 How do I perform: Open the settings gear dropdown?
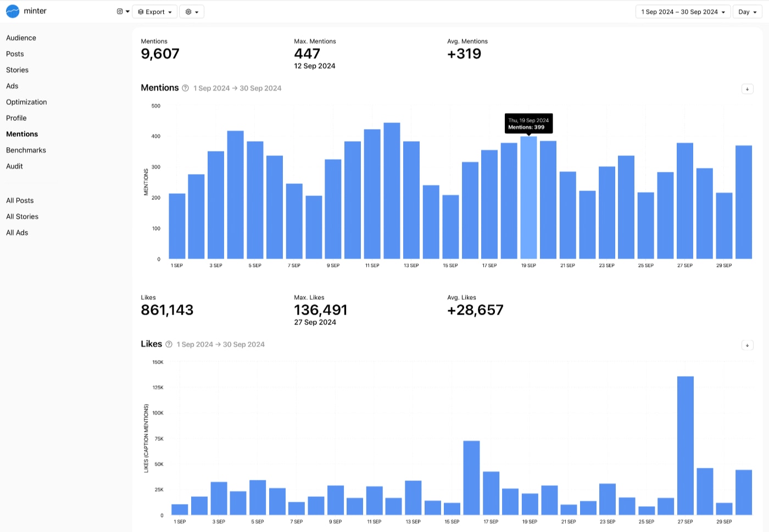coord(192,12)
